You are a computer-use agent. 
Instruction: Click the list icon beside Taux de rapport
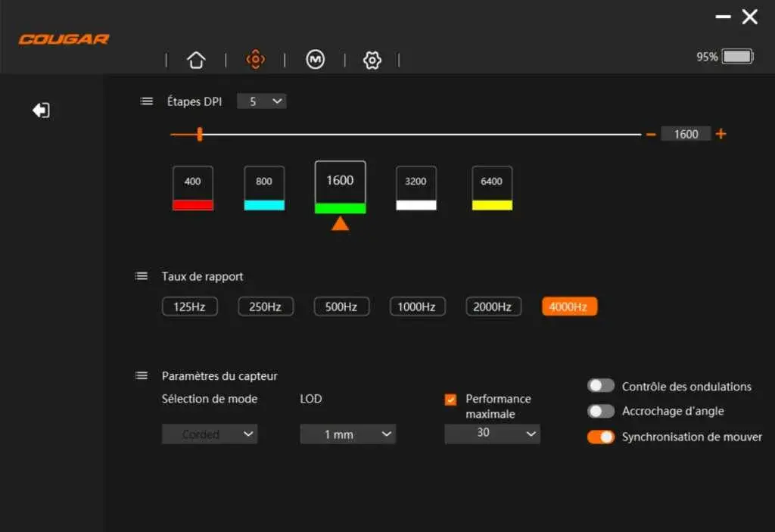click(141, 275)
